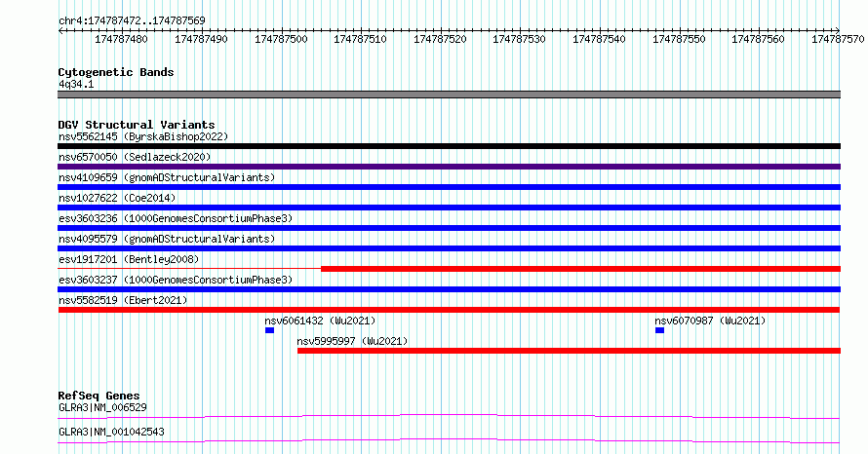Click the pink GLRA3|NM_006529 gene track line
Screen dimensions: 868x454
449,416
